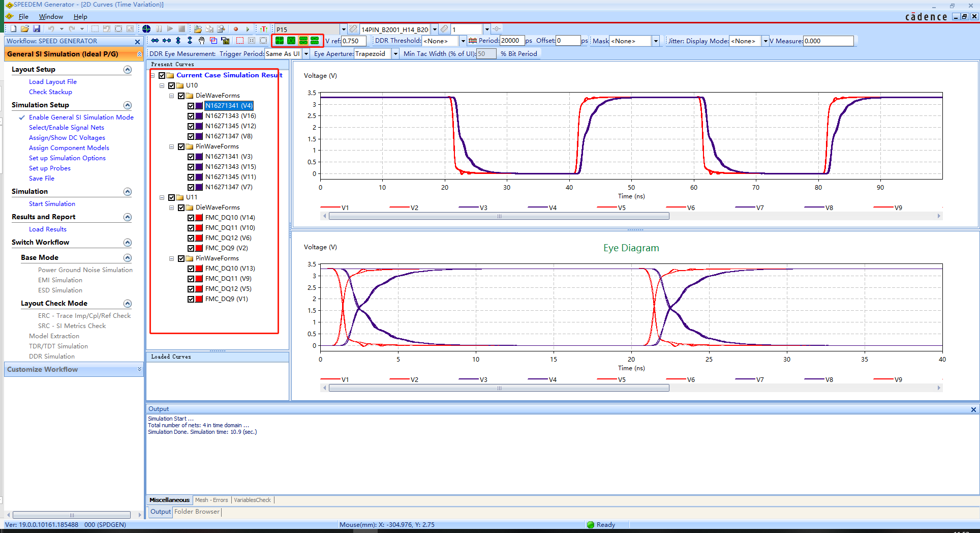
Task: Uncheck the N16271343 (V16) curve checkbox
Action: (191, 116)
